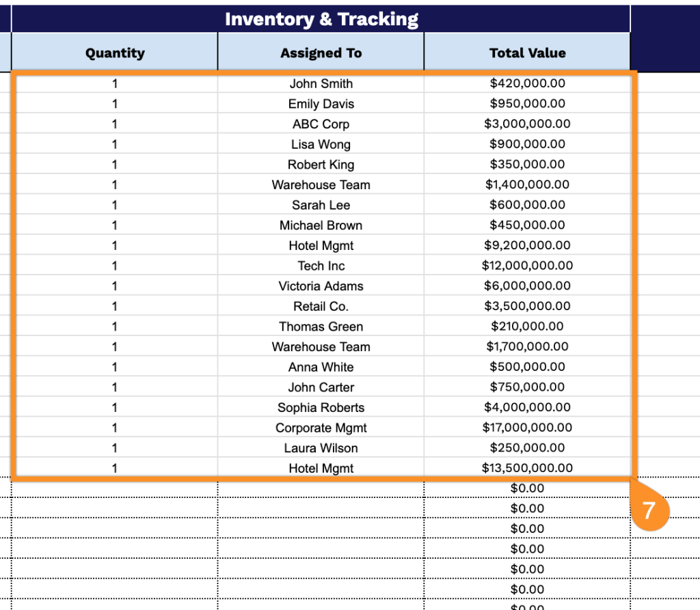Viewport: 700px width, 610px height.
Task: Click the Tech Inc cell
Action: tap(321, 266)
